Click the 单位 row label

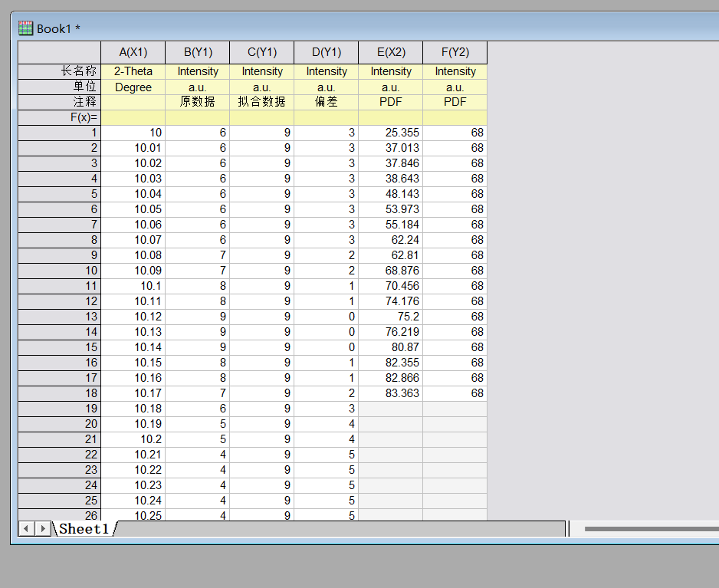tap(59, 87)
